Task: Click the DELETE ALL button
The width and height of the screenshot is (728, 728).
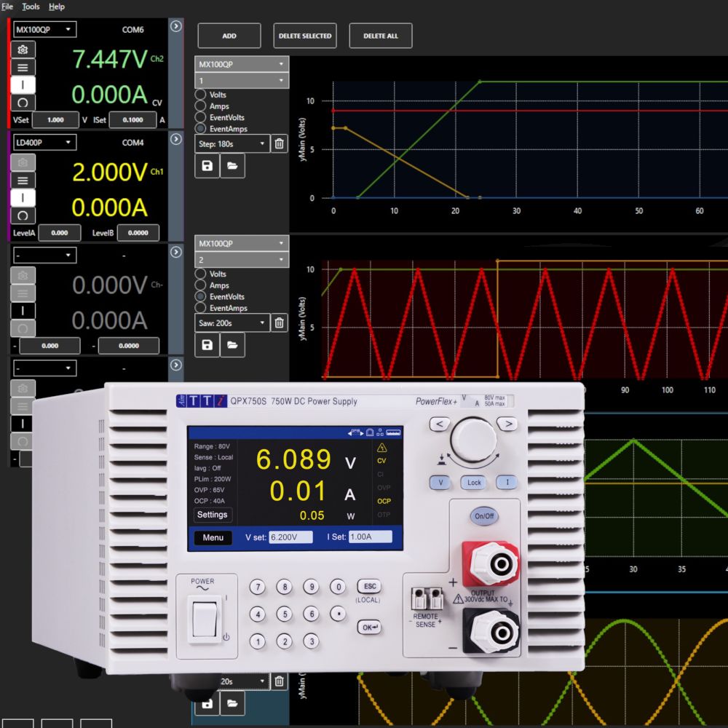Action: [381, 36]
